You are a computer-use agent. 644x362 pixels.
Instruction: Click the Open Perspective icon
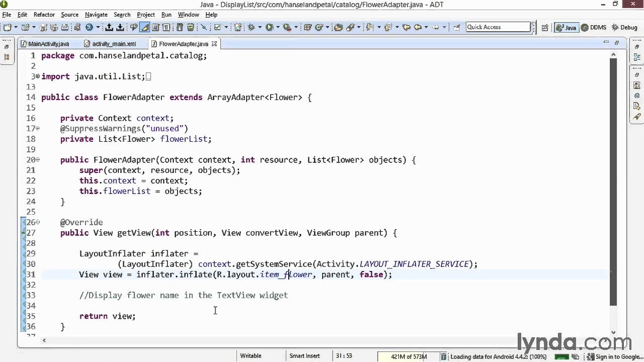545,28
